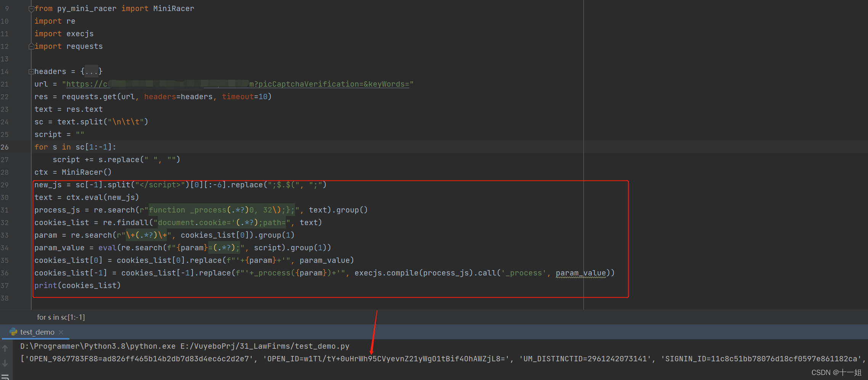
Task: Click the Up the stack trace arrow icon
Action: 5,348
